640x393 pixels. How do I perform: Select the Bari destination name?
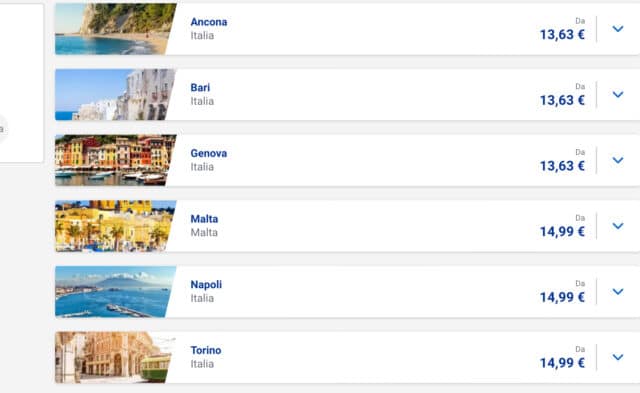[200, 87]
